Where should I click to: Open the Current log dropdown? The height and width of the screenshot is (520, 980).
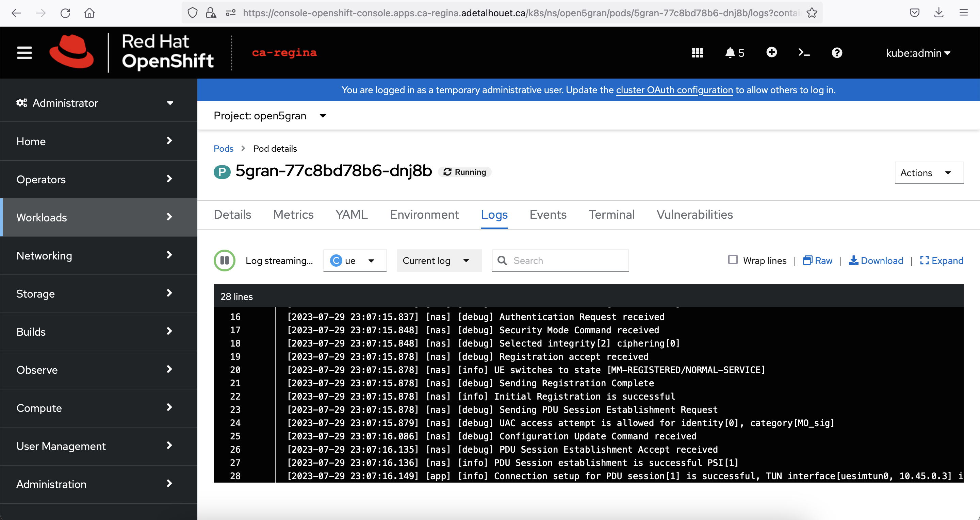(x=439, y=261)
